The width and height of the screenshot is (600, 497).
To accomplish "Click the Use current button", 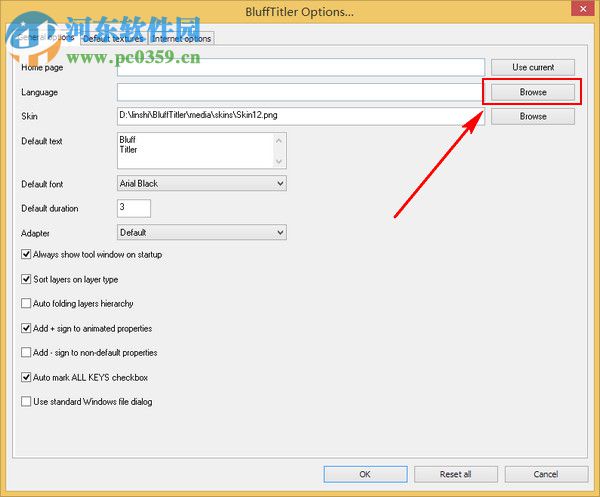I will coord(533,67).
